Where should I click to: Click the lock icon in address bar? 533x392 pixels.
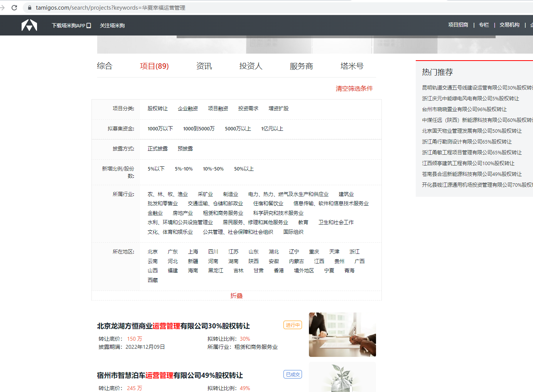[29, 8]
